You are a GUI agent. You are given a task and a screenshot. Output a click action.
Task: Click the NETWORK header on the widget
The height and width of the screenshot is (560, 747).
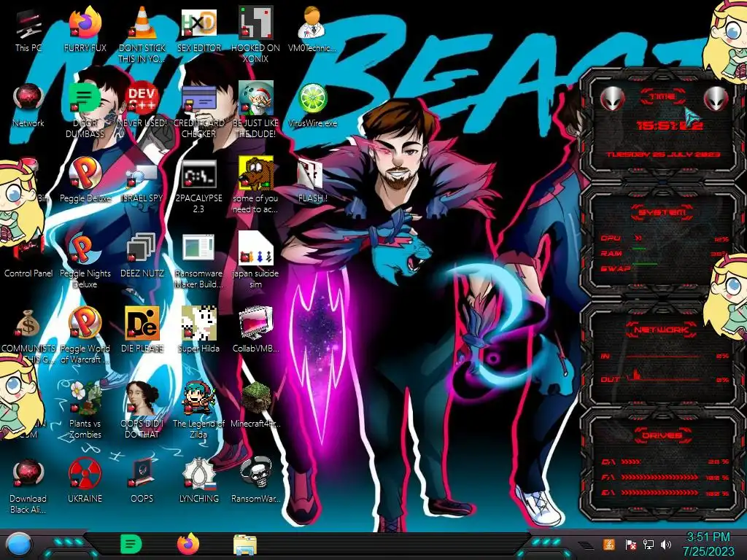point(662,330)
